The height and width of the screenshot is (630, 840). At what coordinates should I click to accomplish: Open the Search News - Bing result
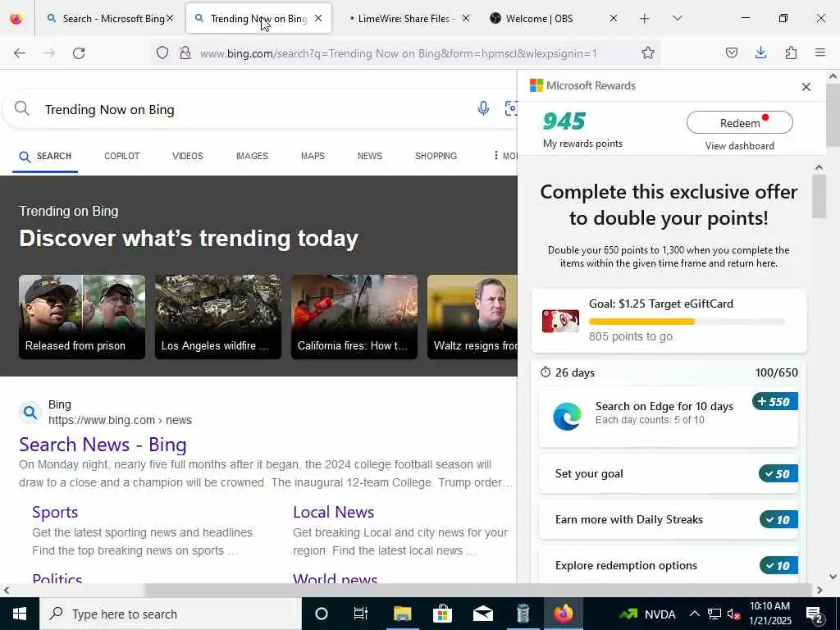coord(103,445)
